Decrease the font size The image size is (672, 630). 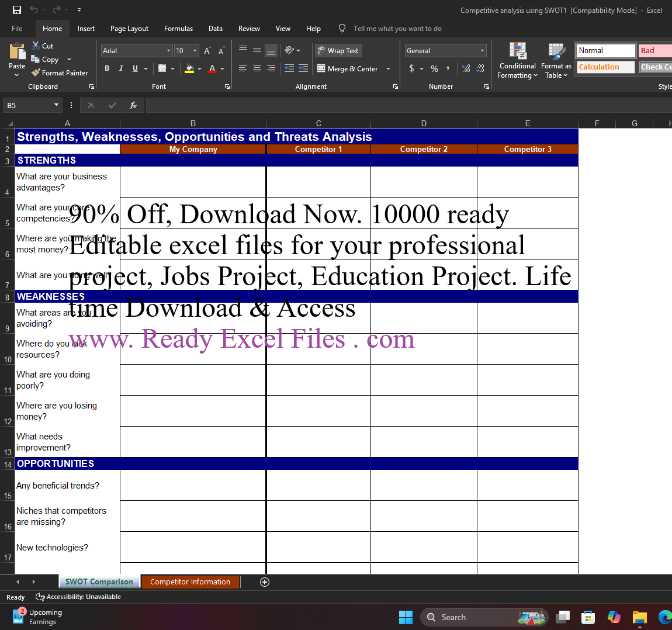pos(221,51)
